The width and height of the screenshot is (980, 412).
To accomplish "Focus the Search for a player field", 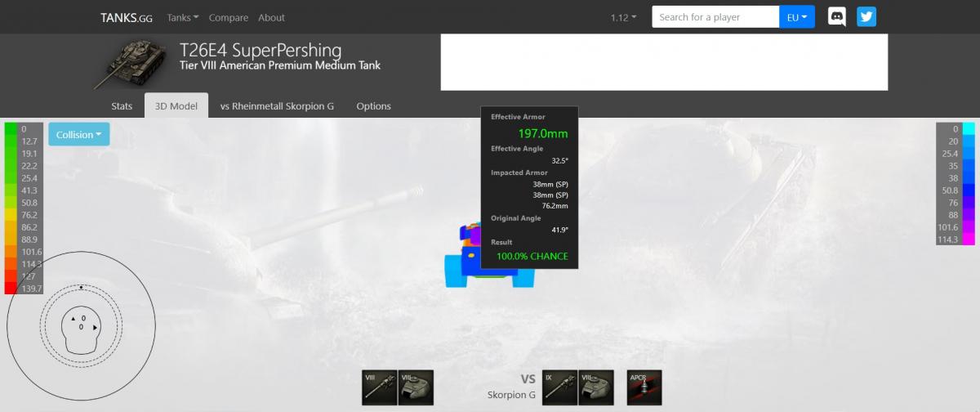I will tap(715, 17).
